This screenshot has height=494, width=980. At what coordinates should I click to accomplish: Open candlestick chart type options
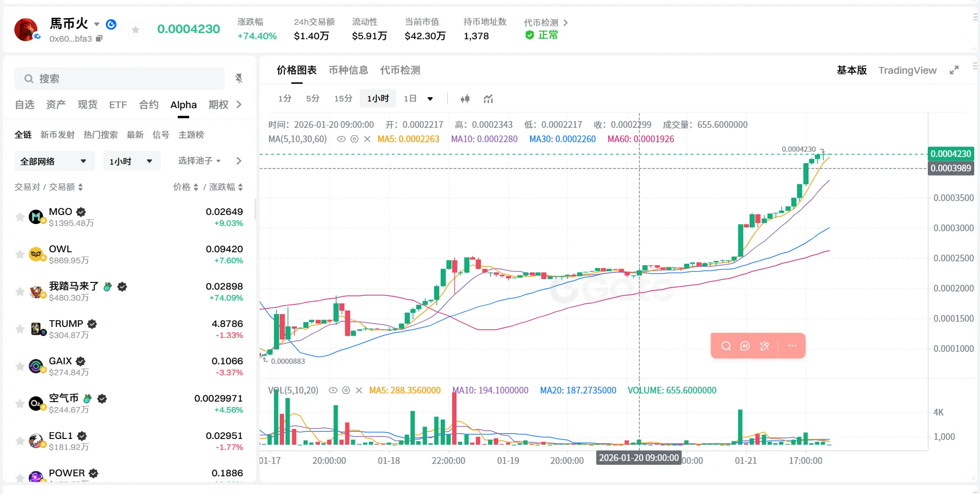click(465, 99)
